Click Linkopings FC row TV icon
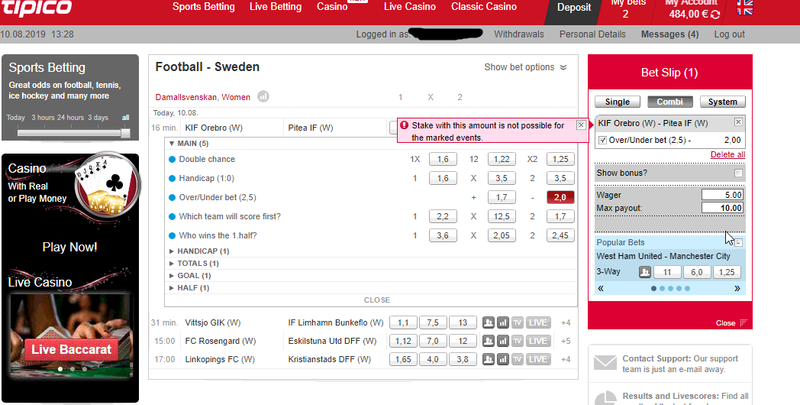The width and height of the screenshot is (800, 405). coord(517,360)
